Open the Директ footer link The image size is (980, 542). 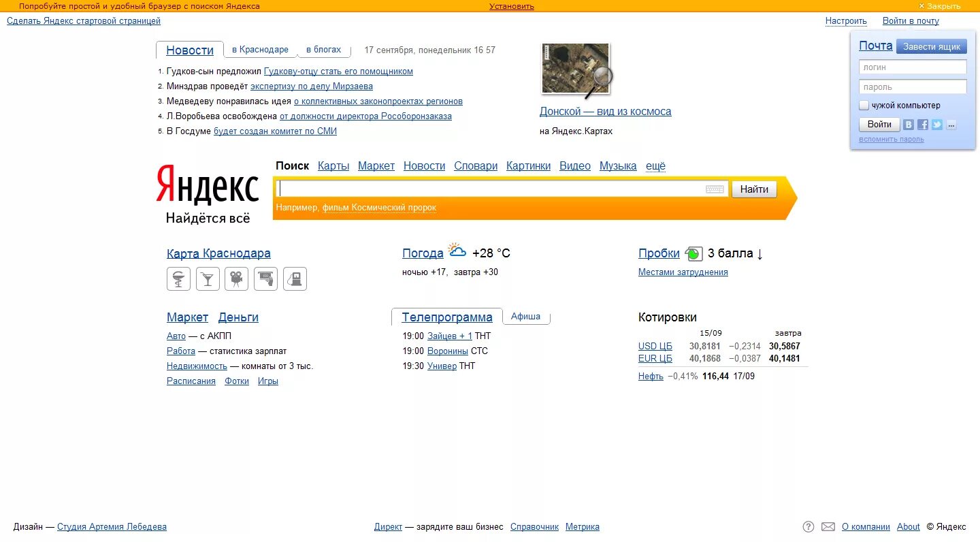click(x=388, y=526)
